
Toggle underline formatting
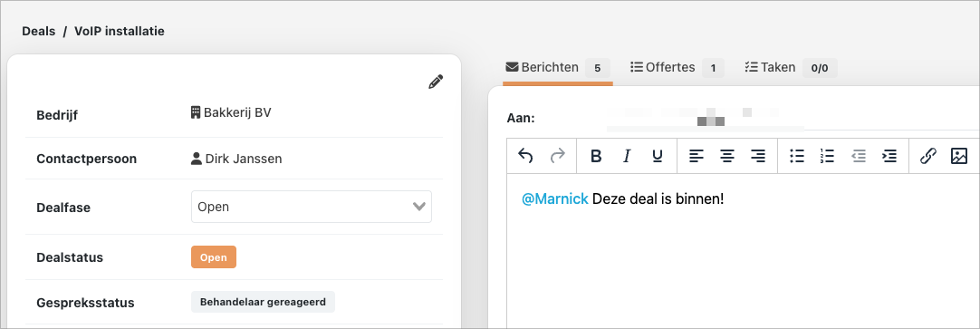pyautogui.click(x=658, y=157)
